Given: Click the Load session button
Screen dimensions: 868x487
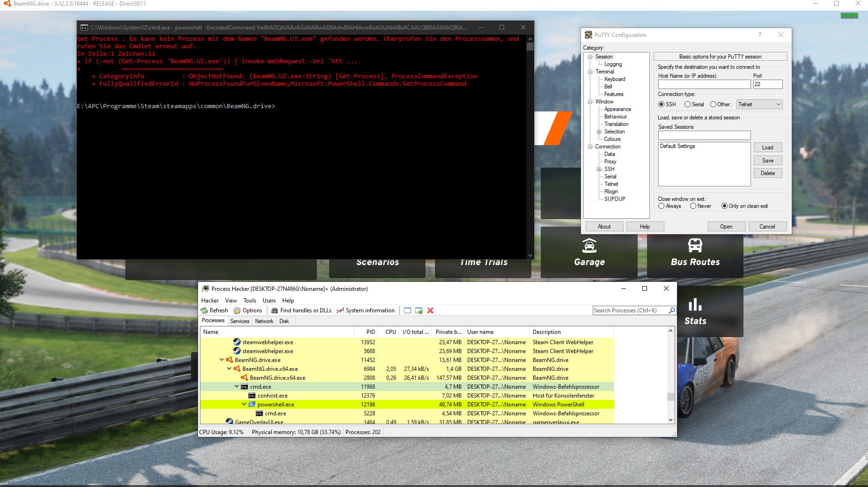Looking at the screenshot, I should (x=768, y=148).
